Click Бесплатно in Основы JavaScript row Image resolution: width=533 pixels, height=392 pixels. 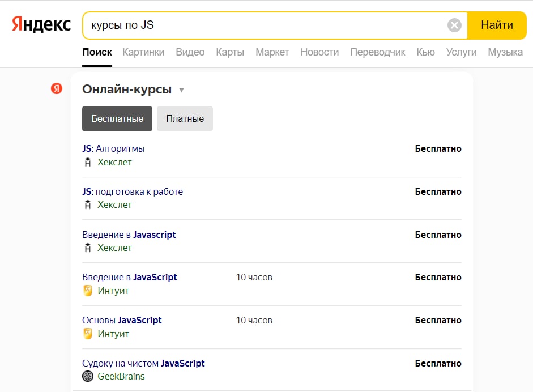[438, 320]
